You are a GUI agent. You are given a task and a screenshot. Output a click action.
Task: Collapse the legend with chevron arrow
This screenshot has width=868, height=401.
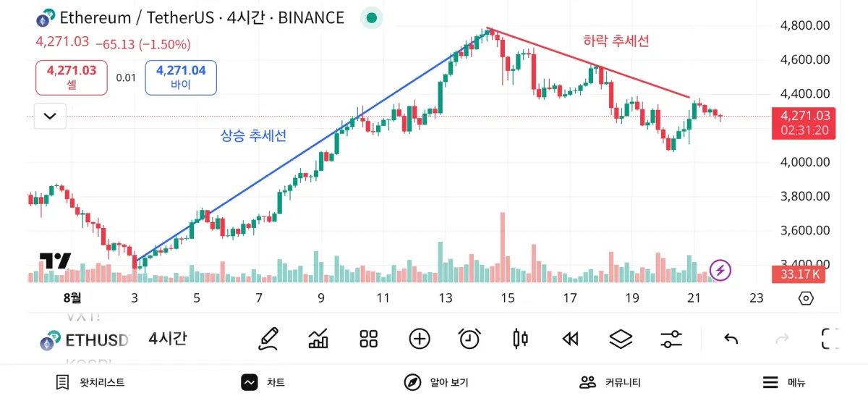(x=50, y=116)
